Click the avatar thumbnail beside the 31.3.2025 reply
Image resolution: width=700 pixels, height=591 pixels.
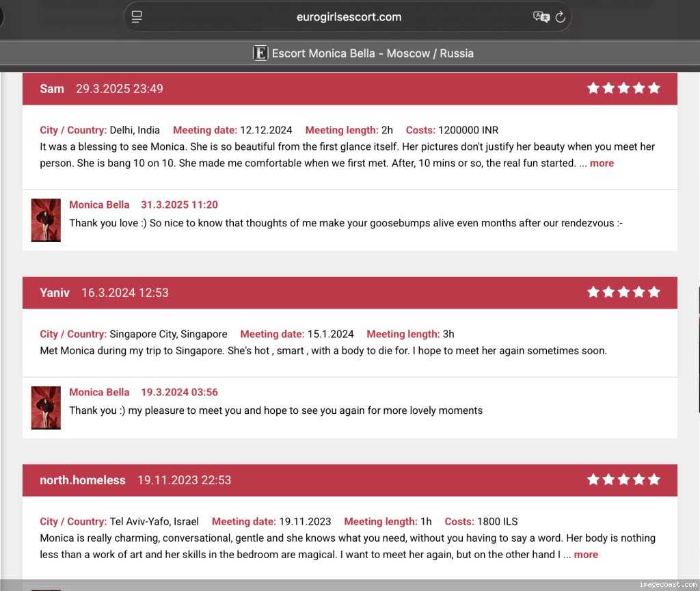(46, 220)
